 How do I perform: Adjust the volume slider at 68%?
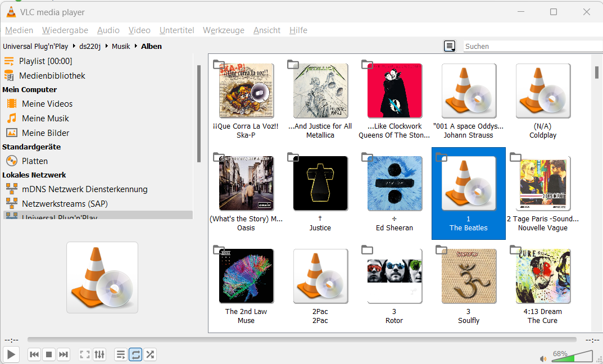point(572,356)
